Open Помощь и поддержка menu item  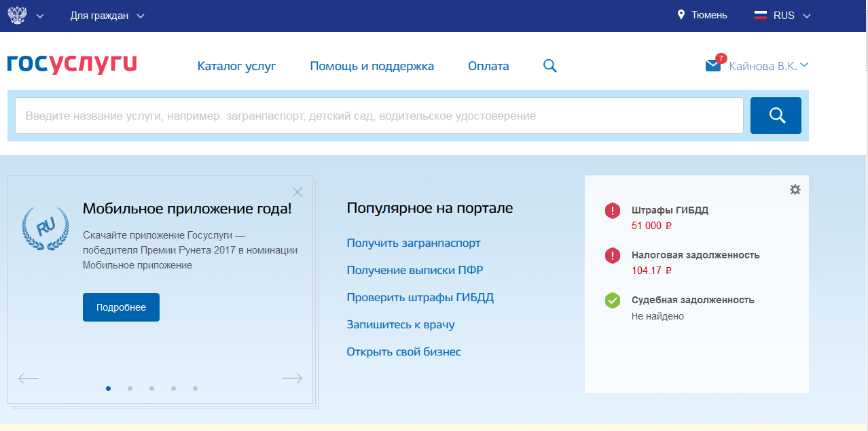pos(372,66)
